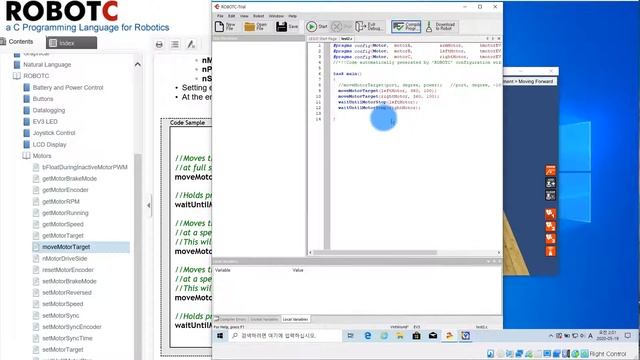Open the Joystick Control help book
Screen dimensions: 640x360
point(54,133)
